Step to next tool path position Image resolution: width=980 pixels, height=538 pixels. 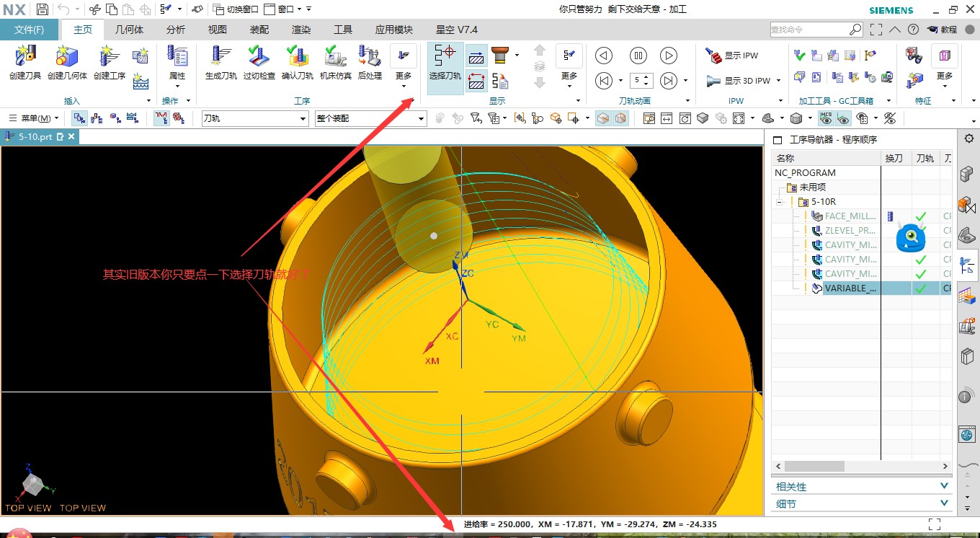coord(669,81)
